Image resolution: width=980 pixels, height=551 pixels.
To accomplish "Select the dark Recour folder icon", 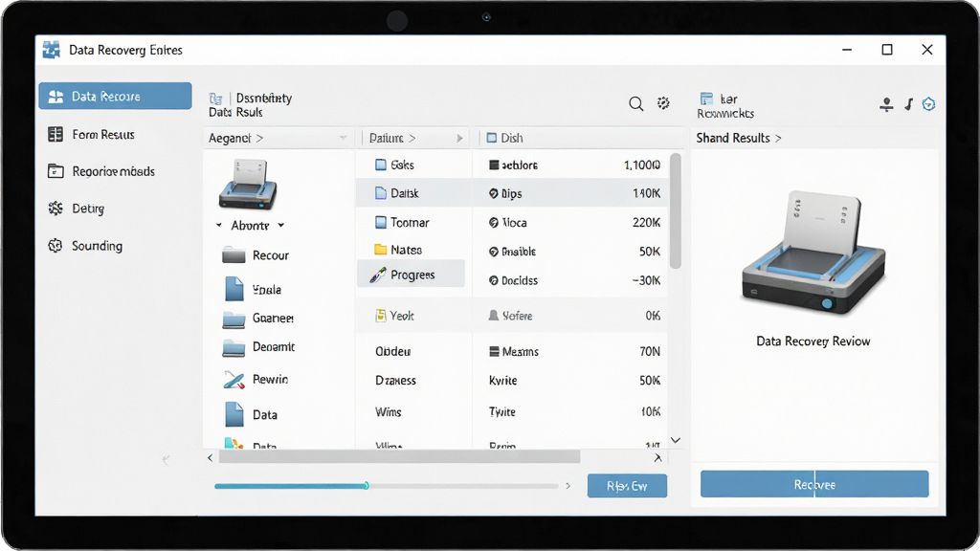I will (234, 255).
